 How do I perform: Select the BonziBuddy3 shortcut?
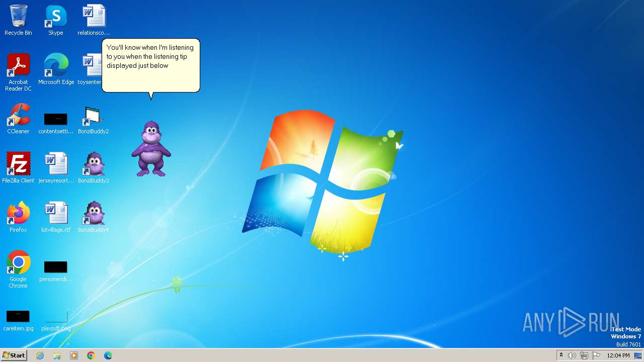click(x=94, y=168)
